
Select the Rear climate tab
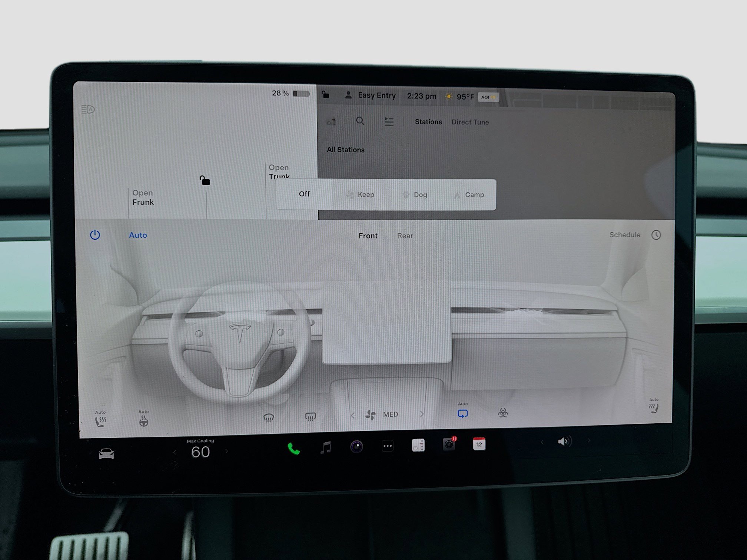click(x=405, y=236)
